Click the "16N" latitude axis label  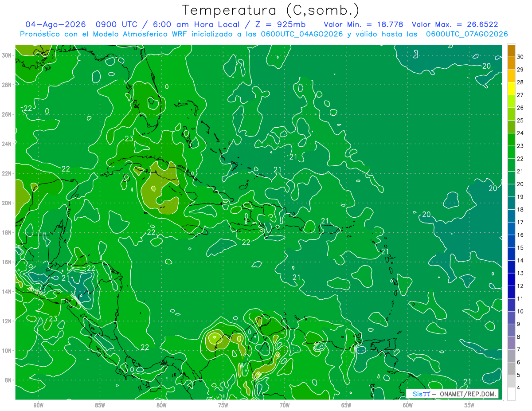tap(7, 262)
